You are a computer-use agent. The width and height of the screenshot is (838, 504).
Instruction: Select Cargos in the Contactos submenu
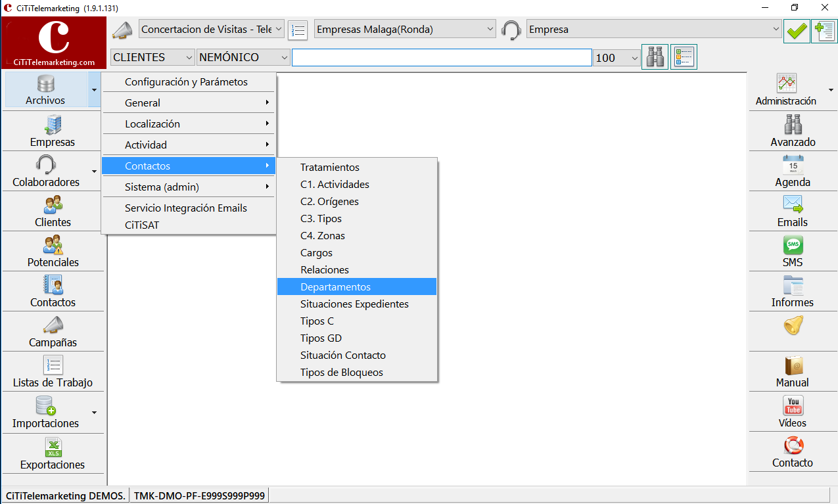pos(357,252)
